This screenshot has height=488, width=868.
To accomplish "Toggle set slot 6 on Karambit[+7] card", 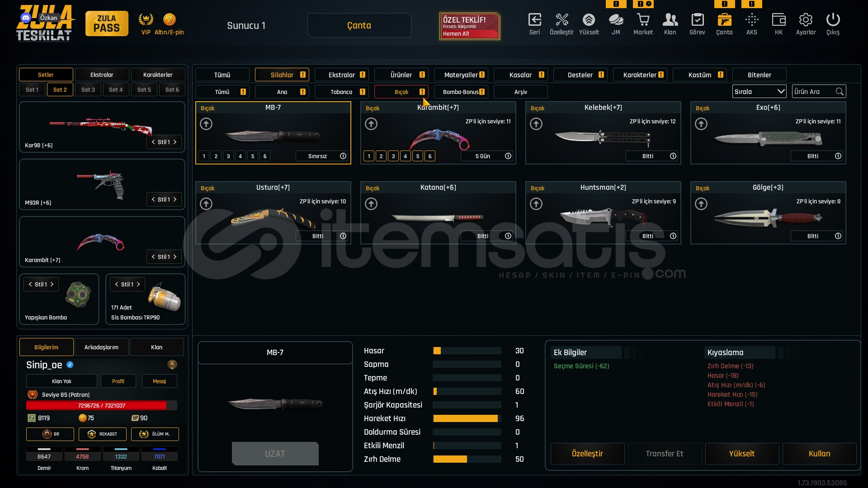I will (x=430, y=156).
